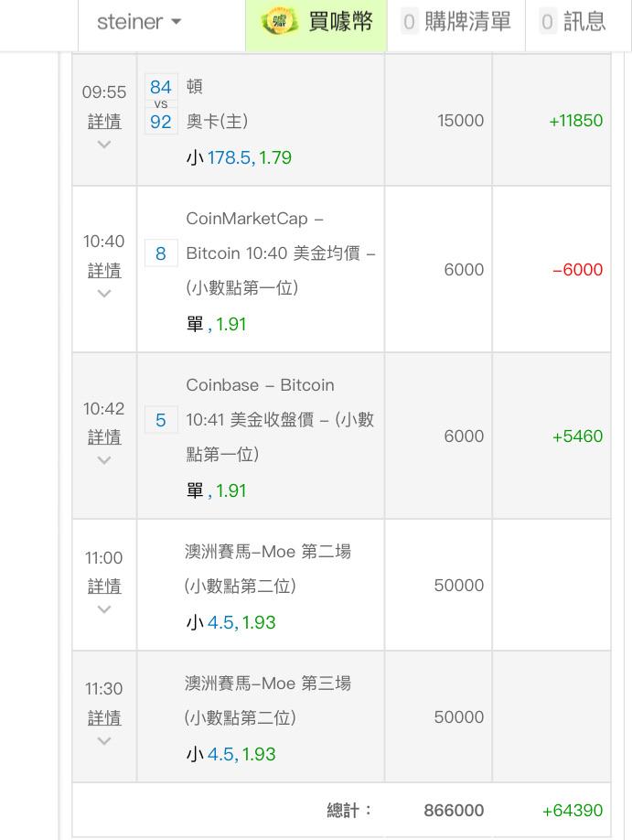Expand the 10:42 Coinbase bet chevron
Image resolution: width=632 pixels, height=840 pixels.
[104, 459]
